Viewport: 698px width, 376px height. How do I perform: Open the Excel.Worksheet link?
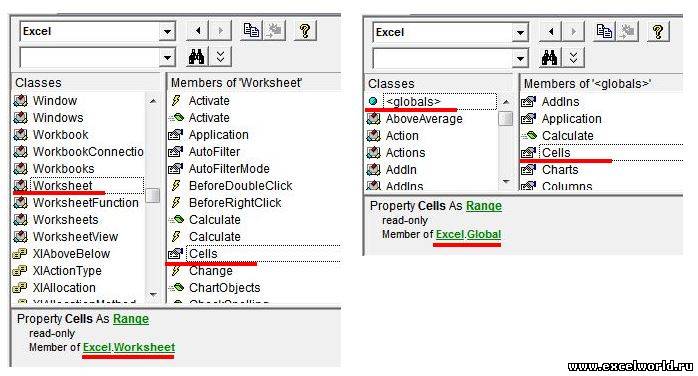[129, 347]
